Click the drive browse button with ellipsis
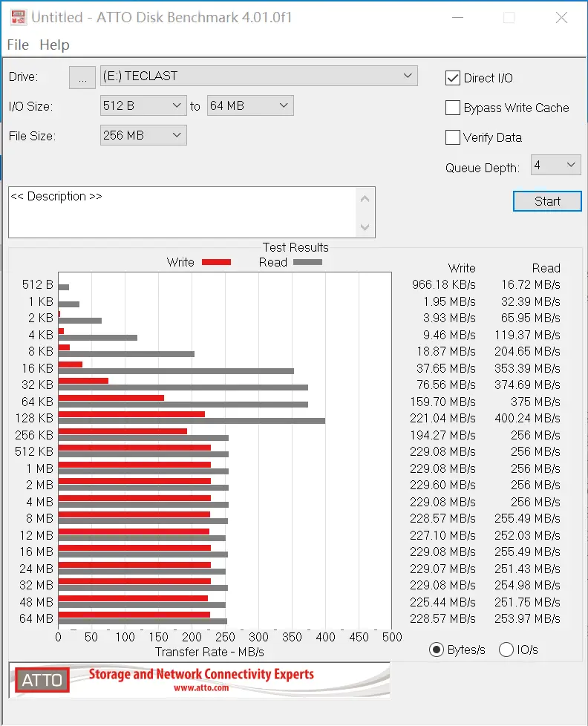The height and width of the screenshot is (726, 588). pos(82,77)
